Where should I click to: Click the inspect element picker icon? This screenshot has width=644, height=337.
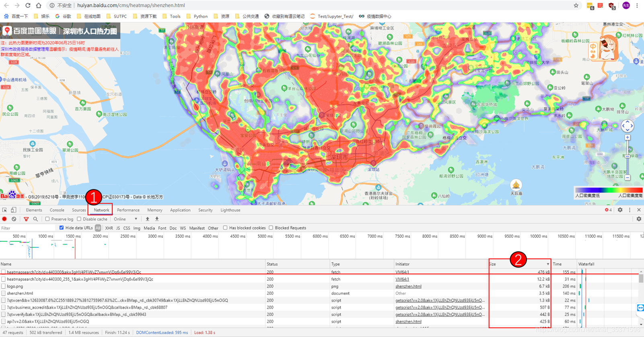(x=4, y=210)
